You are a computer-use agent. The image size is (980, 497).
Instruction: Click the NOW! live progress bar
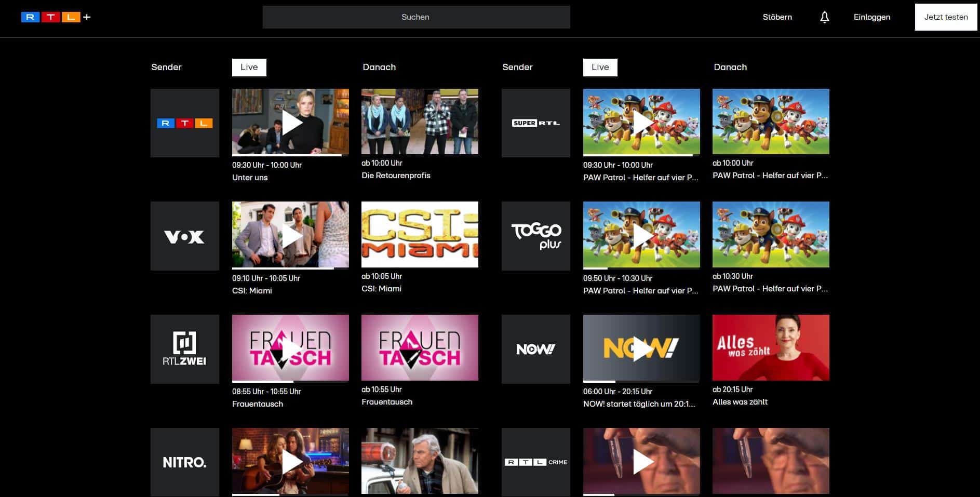coord(642,381)
